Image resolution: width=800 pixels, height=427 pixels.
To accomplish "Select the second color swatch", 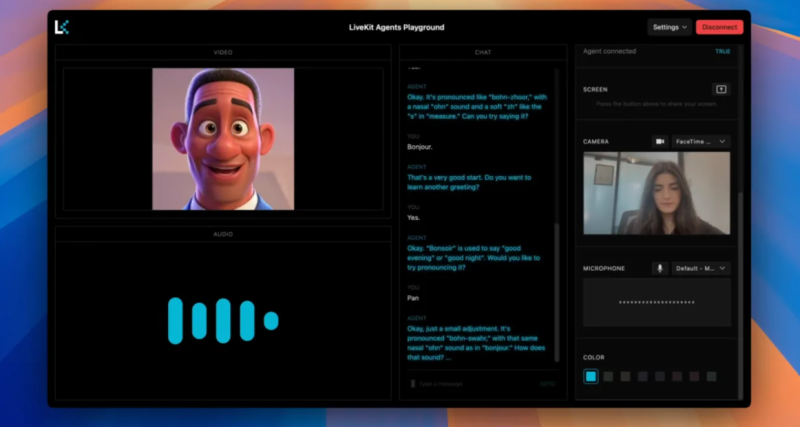I will (x=608, y=376).
